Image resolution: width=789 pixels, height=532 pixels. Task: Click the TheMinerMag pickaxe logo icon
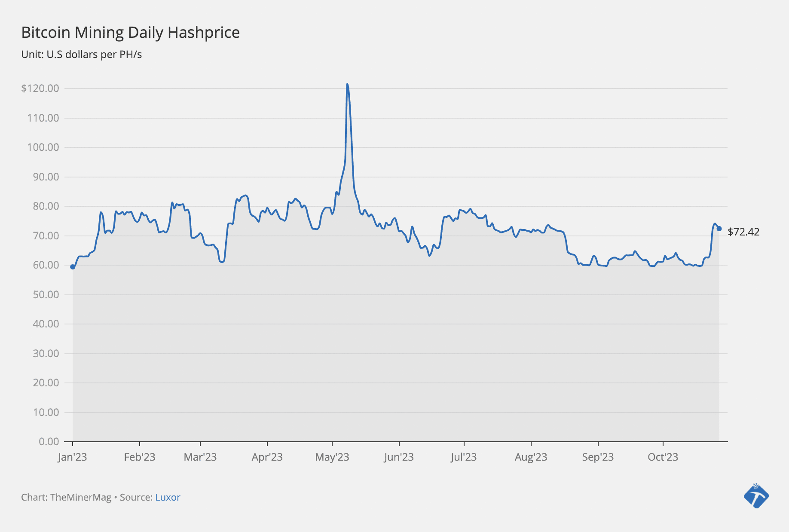[756, 495]
